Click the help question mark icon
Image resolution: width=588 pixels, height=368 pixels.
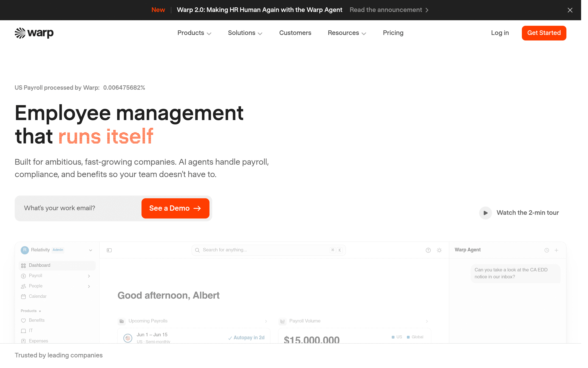(x=428, y=250)
